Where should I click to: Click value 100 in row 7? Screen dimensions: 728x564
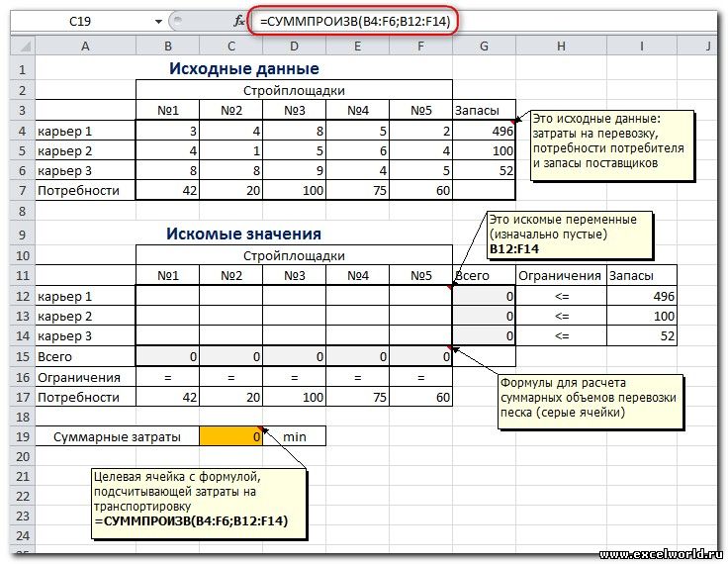click(295, 191)
